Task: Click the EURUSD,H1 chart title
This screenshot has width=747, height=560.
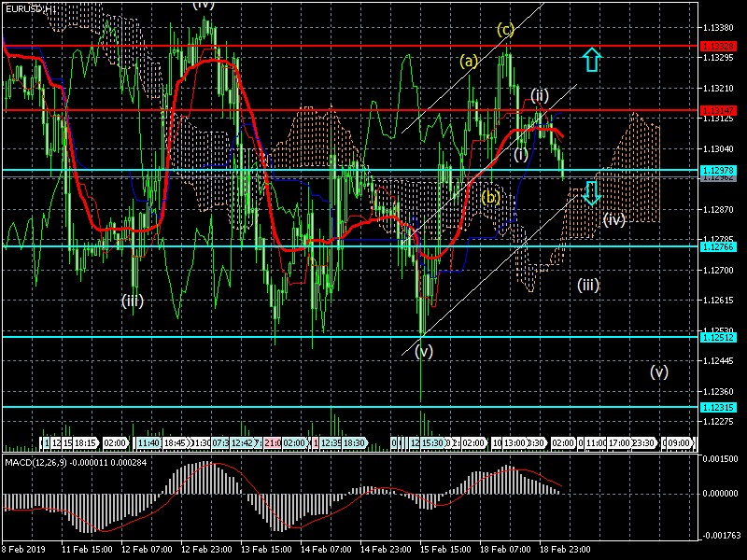Action: click(29, 7)
